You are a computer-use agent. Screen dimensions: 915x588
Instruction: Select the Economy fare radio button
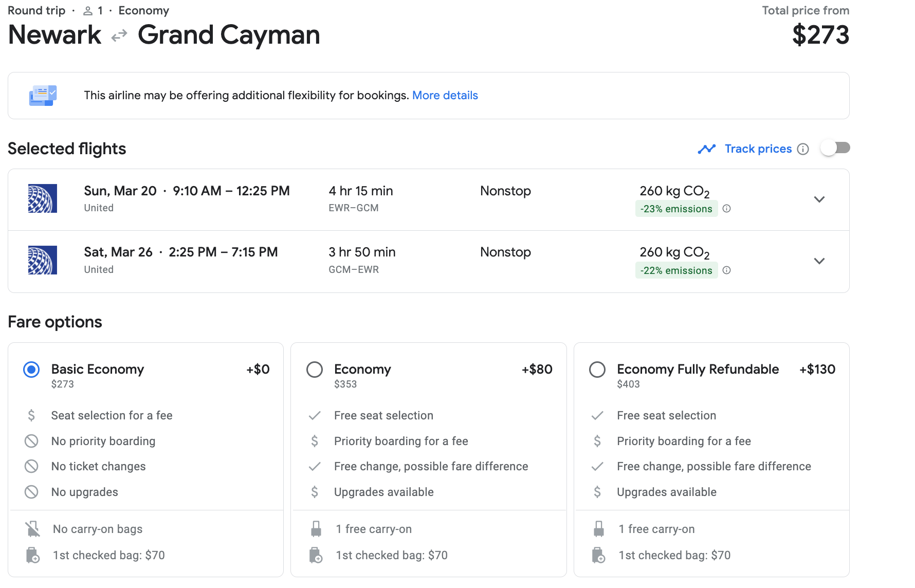315,370
